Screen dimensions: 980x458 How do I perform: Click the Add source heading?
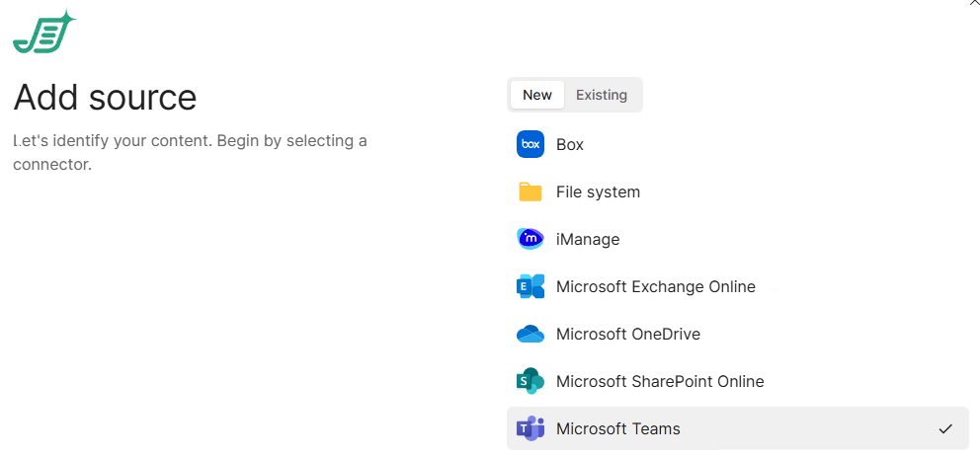pyautogui.click(x=105, y=98)
